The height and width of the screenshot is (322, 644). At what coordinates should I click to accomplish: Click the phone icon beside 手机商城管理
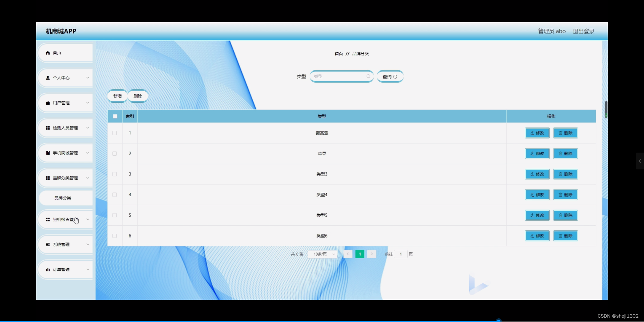[48, 153]
